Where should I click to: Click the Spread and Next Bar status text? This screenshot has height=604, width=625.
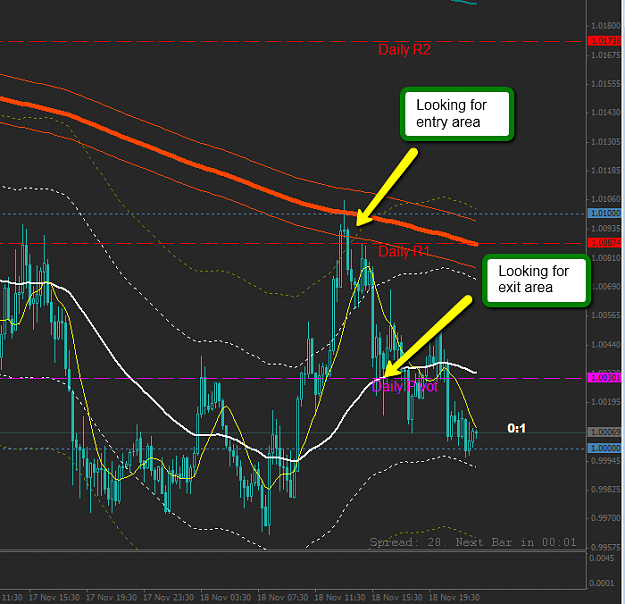473,542
